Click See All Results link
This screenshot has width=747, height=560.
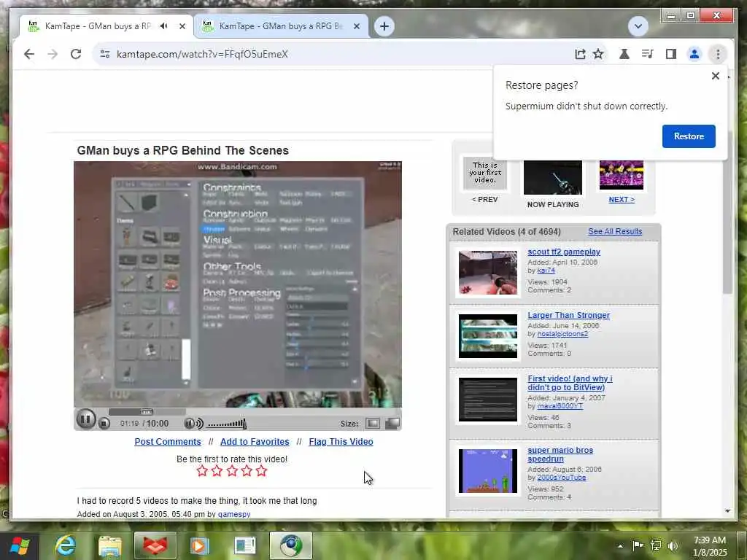pyautogui.click(x=614, y=231)
